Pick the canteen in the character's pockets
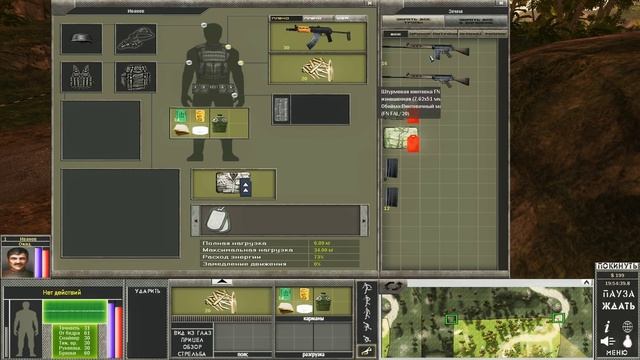The image size is (640, 360). [219, 123]
